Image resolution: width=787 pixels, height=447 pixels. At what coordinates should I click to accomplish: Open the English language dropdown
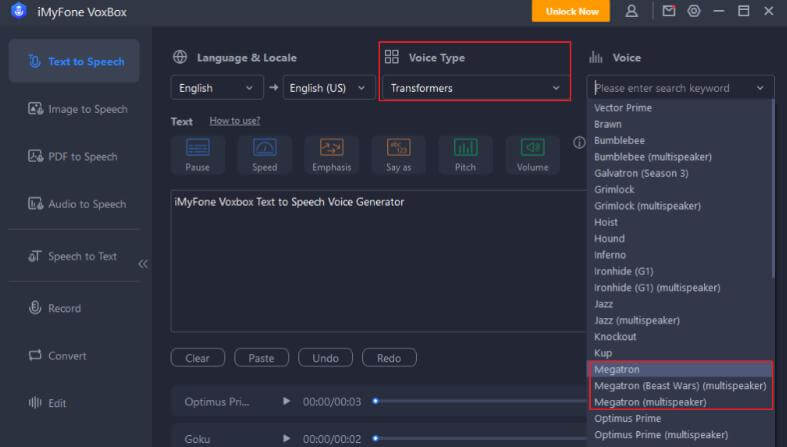(x=217, y=88)
